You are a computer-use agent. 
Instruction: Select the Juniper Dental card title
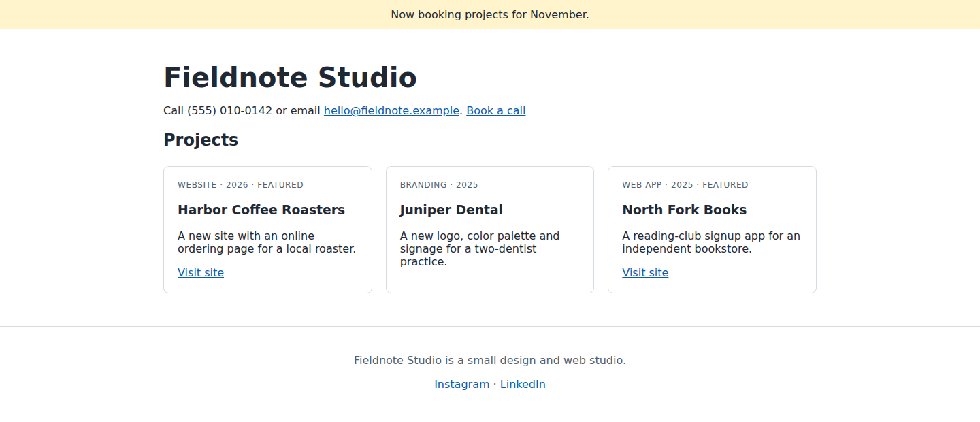(451, 210)
